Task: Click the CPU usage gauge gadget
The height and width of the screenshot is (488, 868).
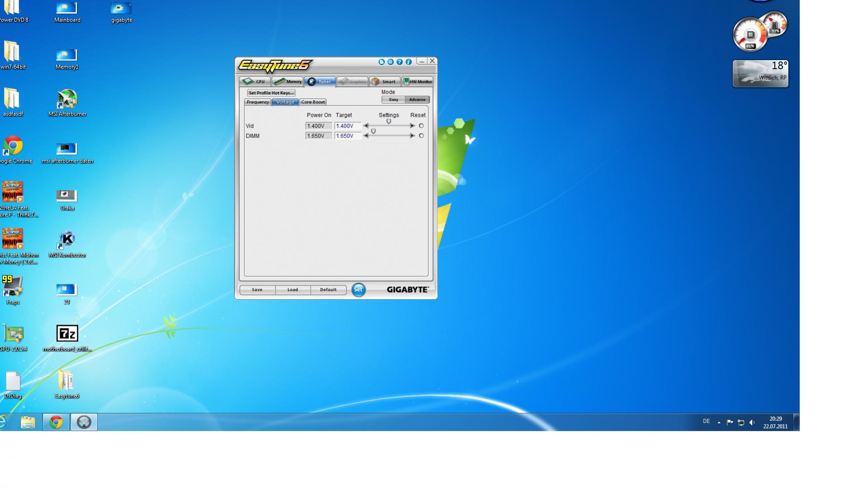Action: point(750,35)
